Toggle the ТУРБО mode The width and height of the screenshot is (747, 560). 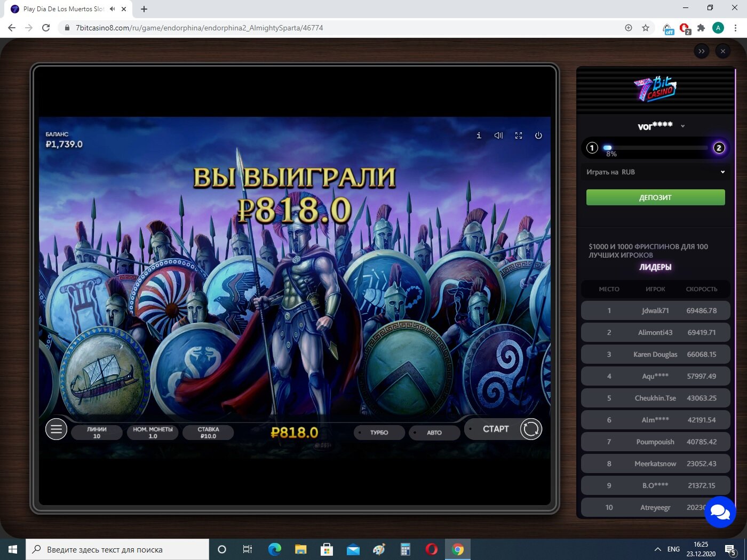(379, 433)
